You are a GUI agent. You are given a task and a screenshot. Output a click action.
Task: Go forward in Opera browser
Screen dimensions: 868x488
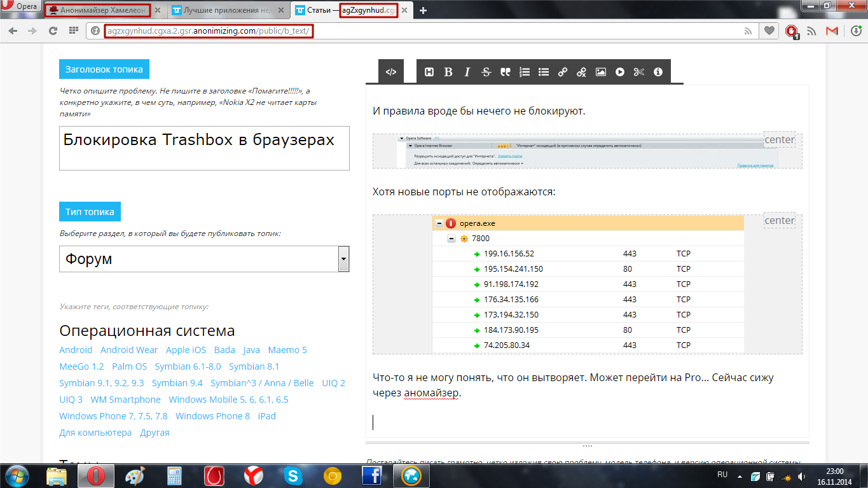click(x=32, y=31)
